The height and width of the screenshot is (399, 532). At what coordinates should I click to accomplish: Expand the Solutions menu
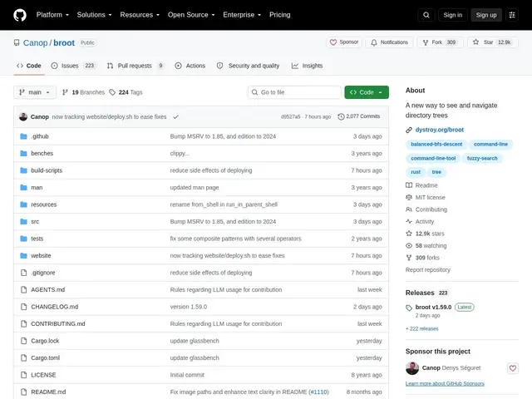click(x=94, y=15)
